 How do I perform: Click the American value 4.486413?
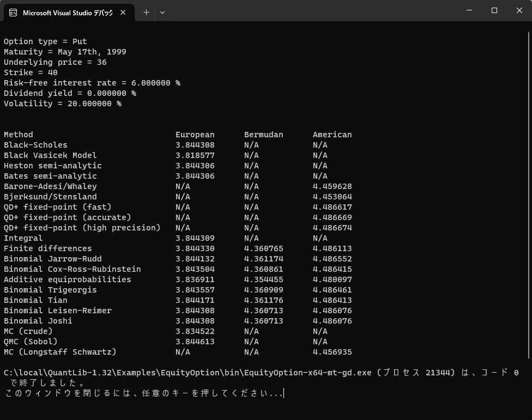332,300
